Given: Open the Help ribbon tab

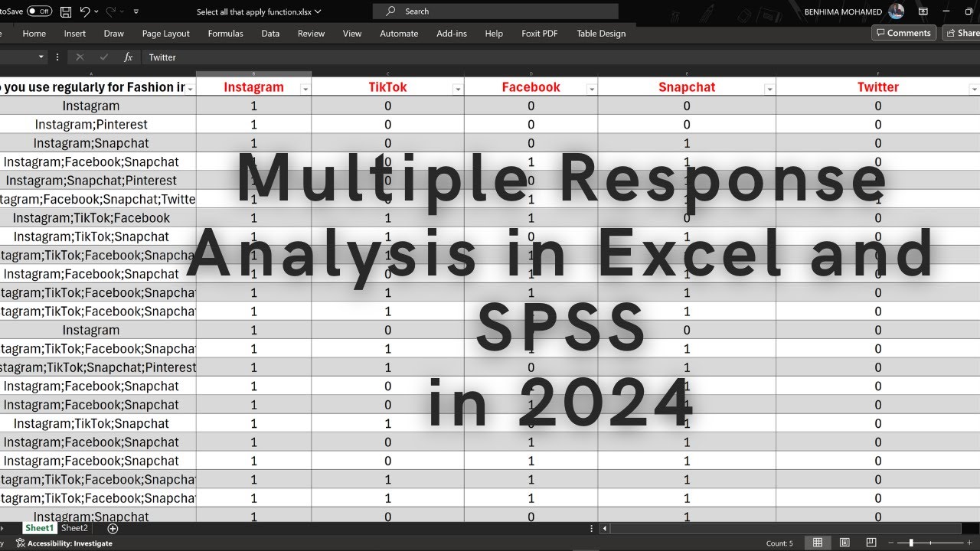Looking at the screenshot, I should (x=494, y=34).
